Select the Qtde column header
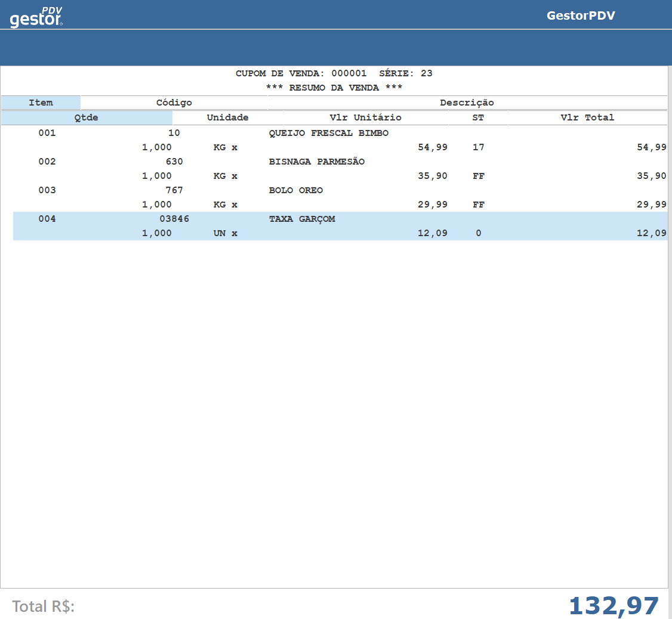Screen dimensions: 672x619 point(87,117)
